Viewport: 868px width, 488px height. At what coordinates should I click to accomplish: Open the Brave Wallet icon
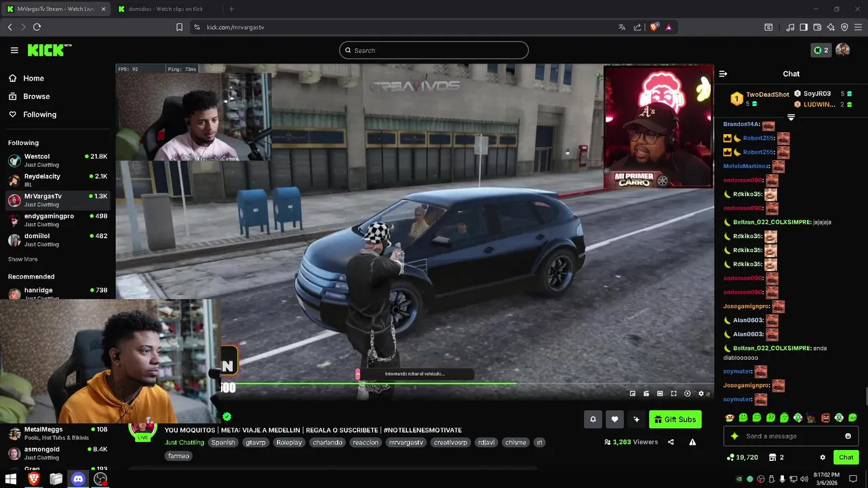click(817, 27)
